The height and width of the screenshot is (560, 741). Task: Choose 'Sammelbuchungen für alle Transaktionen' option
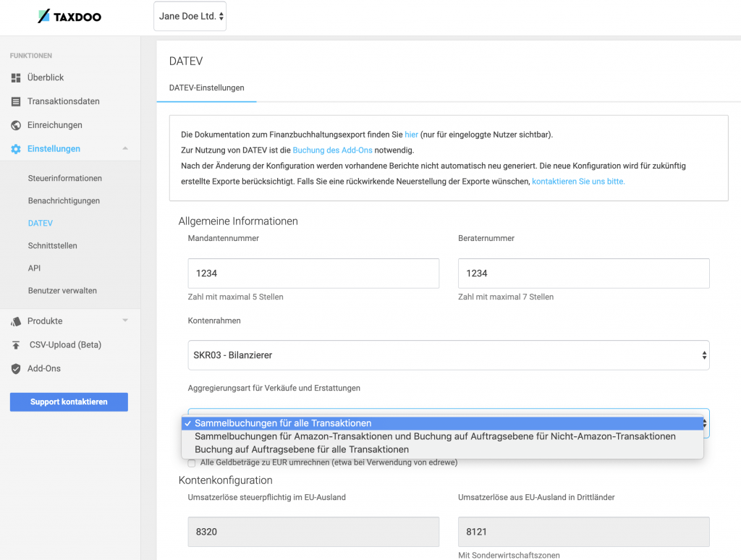coord(442,423)
